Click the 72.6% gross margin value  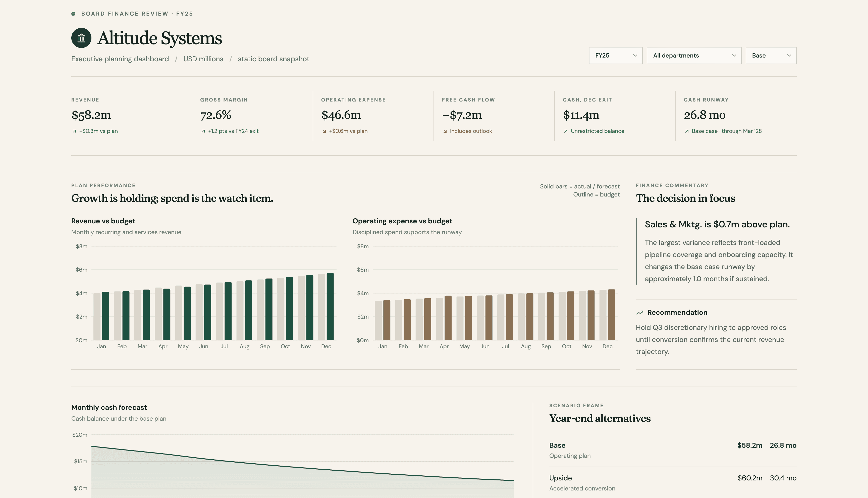[216, 115]
